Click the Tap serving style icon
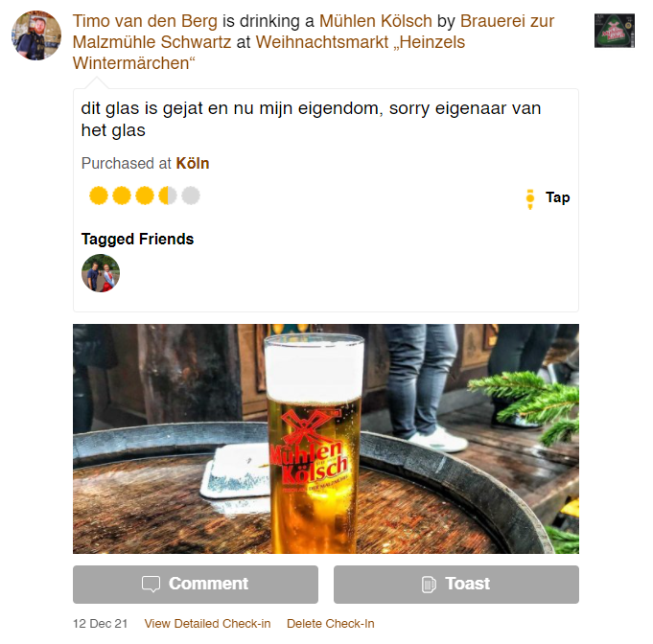 coord(529,199)
